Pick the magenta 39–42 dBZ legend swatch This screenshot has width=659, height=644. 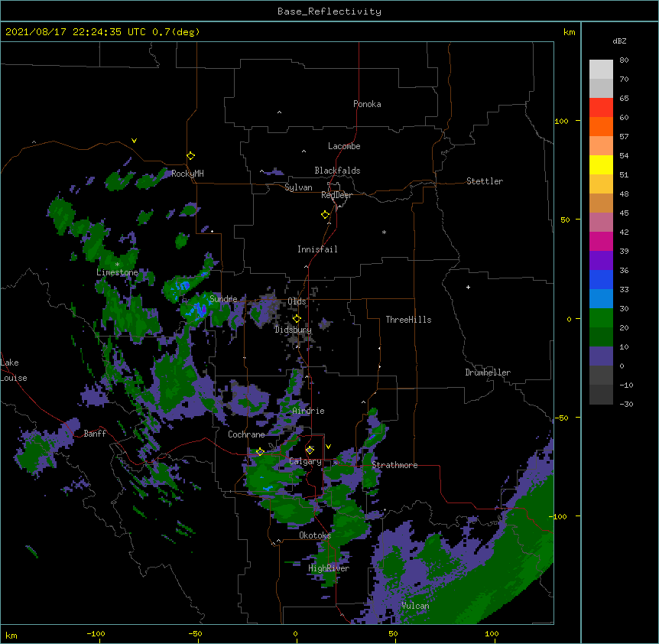[x=601, y=241]
